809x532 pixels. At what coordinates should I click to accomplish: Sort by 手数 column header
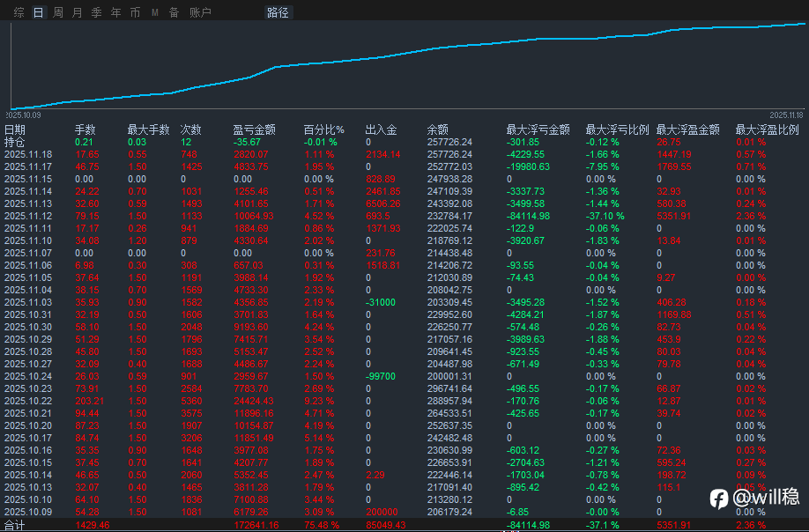[x=85, y=129]
